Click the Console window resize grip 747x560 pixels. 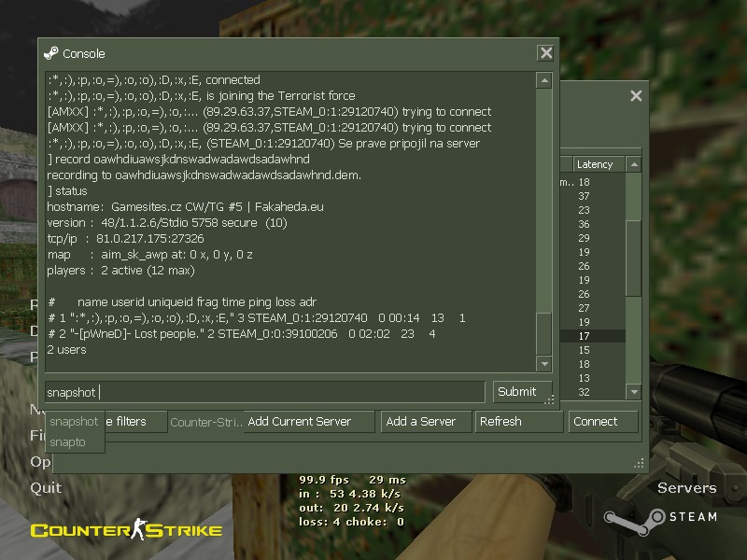549,400
